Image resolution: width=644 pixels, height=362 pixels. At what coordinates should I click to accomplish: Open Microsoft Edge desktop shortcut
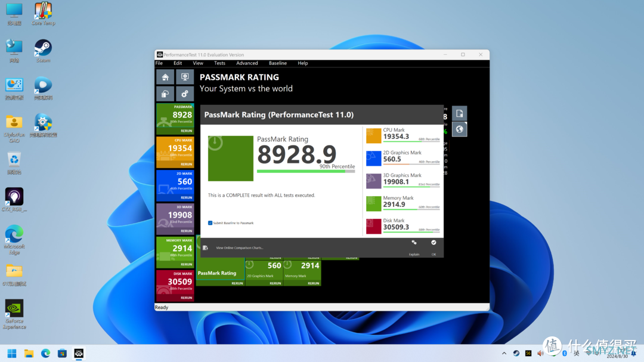pos(14,240)
